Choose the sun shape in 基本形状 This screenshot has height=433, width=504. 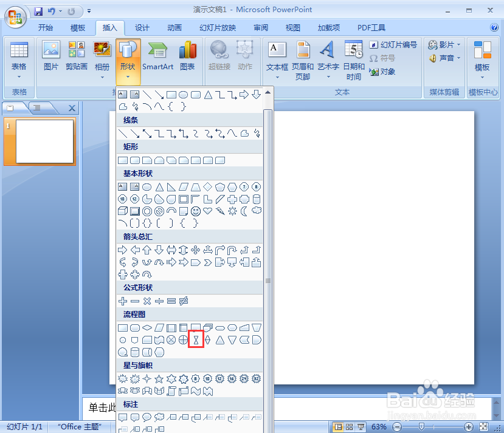(x=232, y=211)
